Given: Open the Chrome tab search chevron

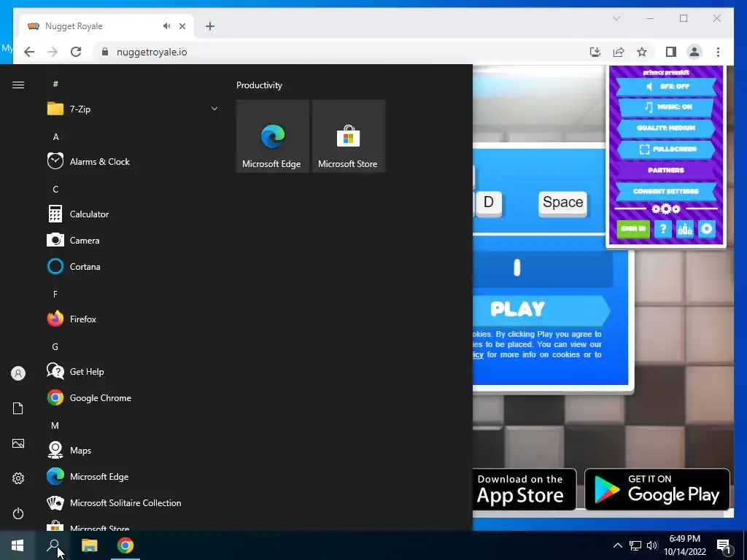Looking at the screenshot, I should 616,18.
